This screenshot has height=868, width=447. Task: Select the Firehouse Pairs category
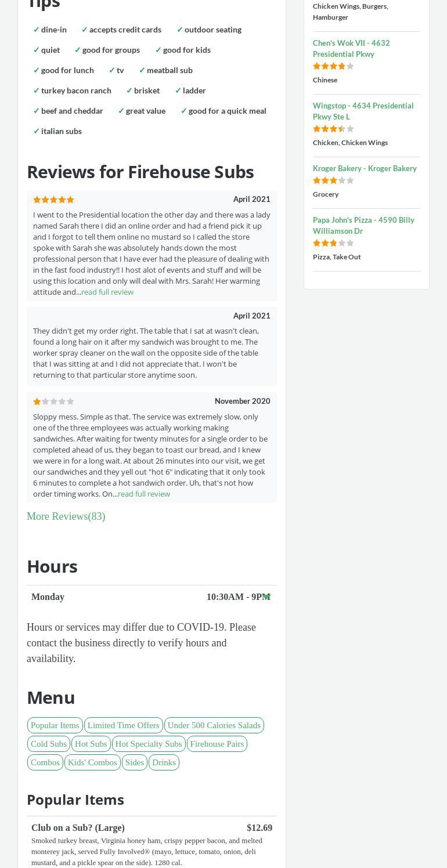pyautogui.click(x=217, y=744)
